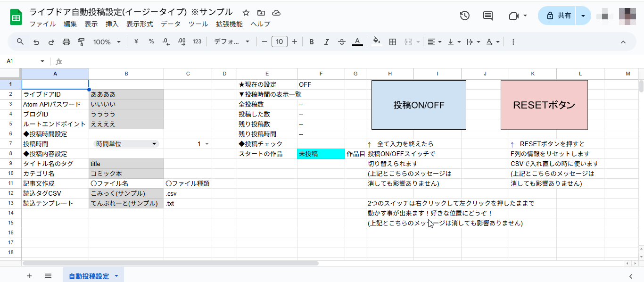Viewport: 644px width, 282px height.
Task: Open version history clock icon
Action: tap(465, 16)
